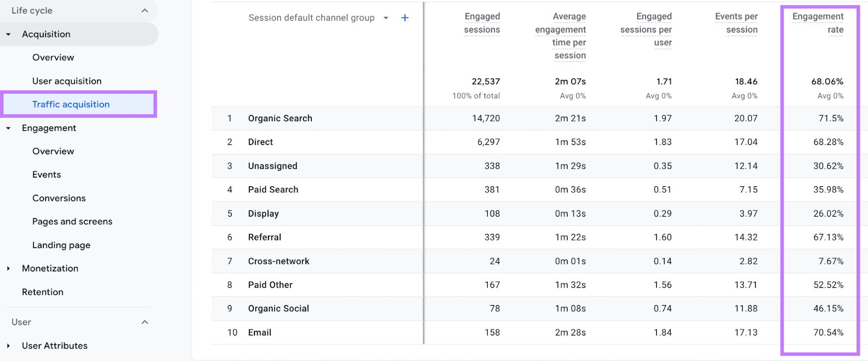Sort by Events per session column
Screen dimensions: 868x361
(736, 23)
